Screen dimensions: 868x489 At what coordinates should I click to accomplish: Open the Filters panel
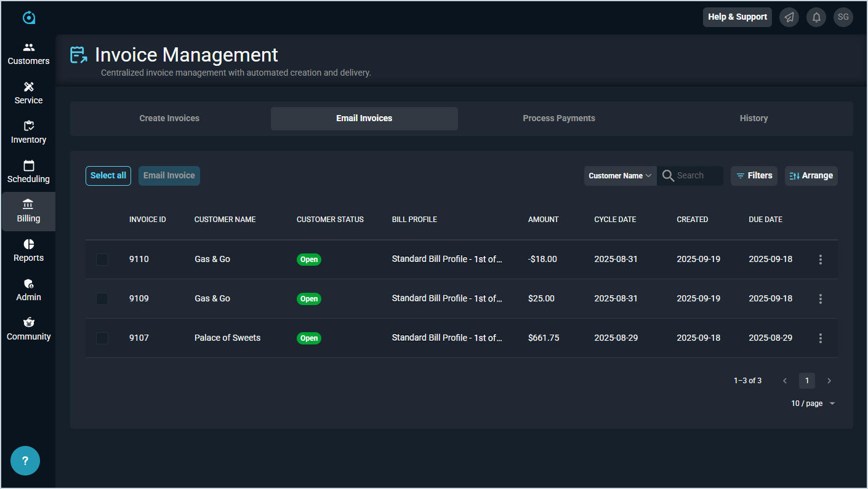click(x=754, y=176)
